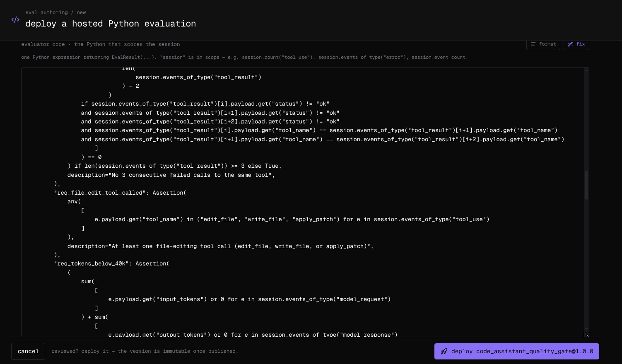
Task: Click the line ending '>= 3 else True,'
Action: click(x=175, y=166)
